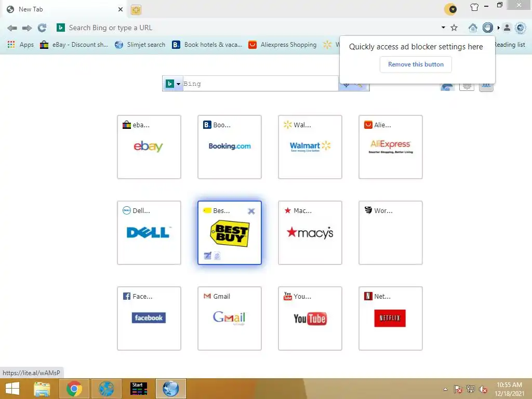This screenshot has width=532, height=399.
Task: Open the user profile icon
Action: point(507,28)
